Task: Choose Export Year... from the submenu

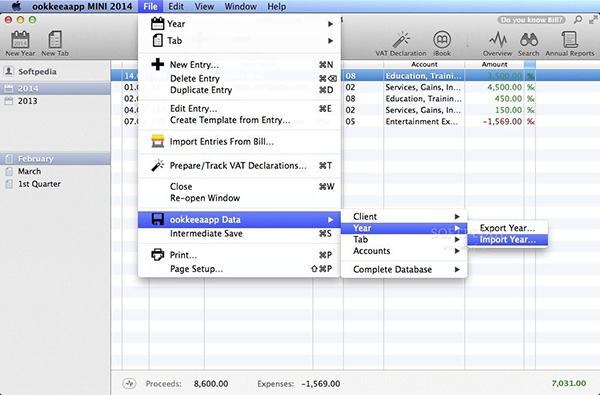Action: [x=507, y=228]
